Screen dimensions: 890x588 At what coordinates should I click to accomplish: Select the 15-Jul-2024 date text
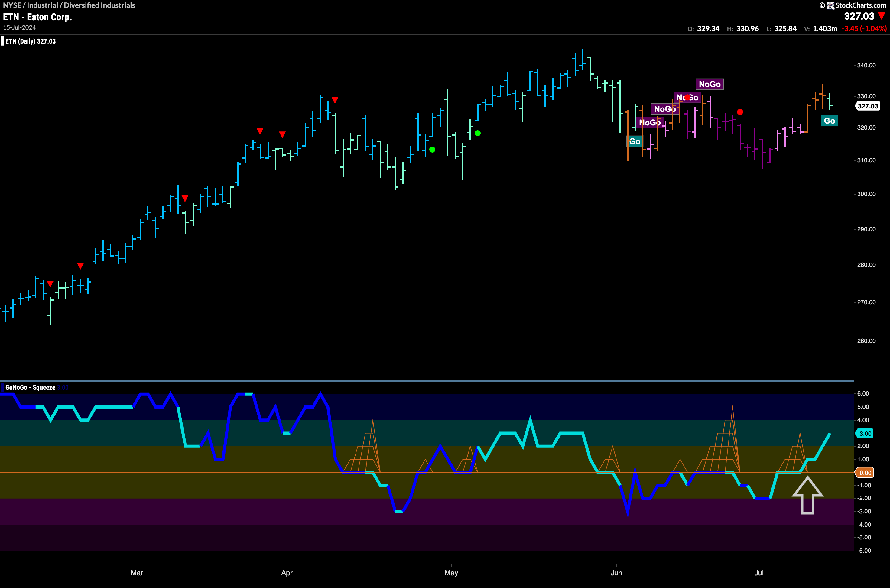[20, 27]
